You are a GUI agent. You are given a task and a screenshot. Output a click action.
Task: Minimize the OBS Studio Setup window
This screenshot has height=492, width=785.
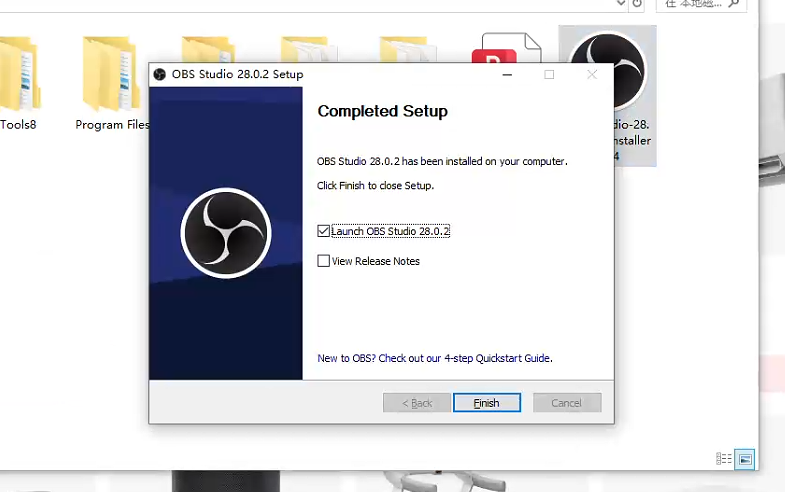(x=507, y=75)
